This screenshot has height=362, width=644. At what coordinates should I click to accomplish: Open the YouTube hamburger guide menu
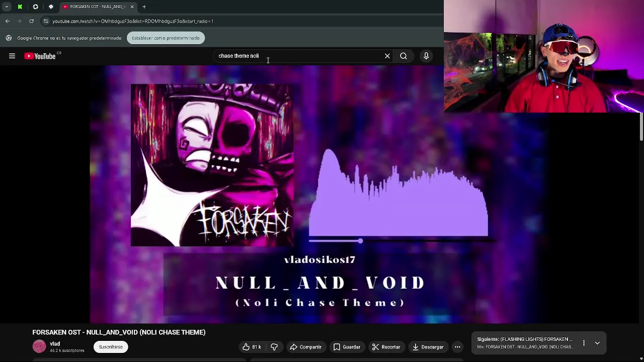pyautogui.click(x=12, y=56)
